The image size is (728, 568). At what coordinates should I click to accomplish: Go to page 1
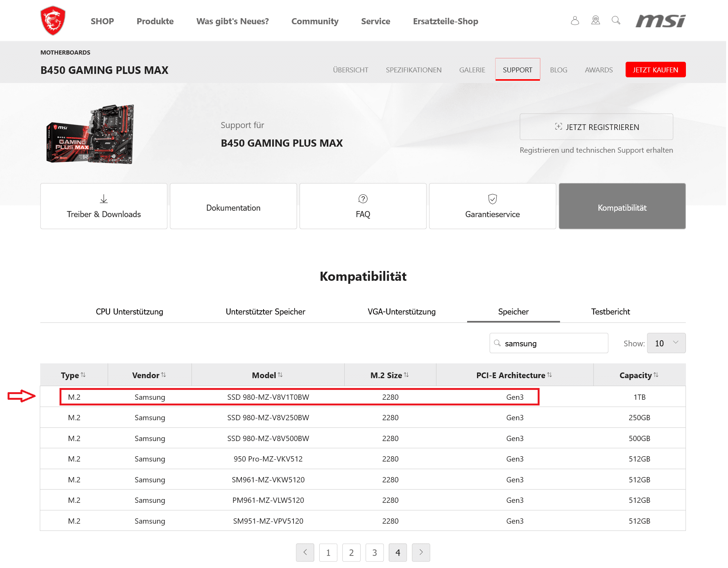pos(328,552)
